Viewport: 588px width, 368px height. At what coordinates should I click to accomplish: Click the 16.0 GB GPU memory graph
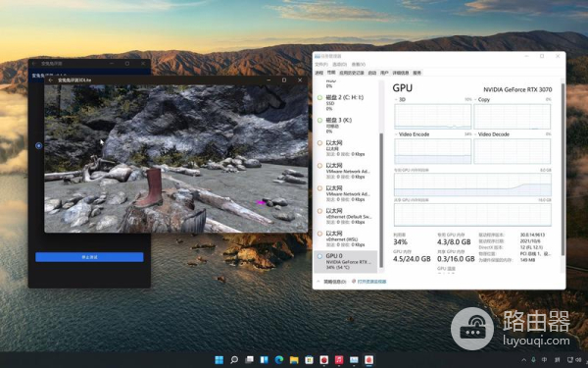pyautogui.click(x=472, y=215)
